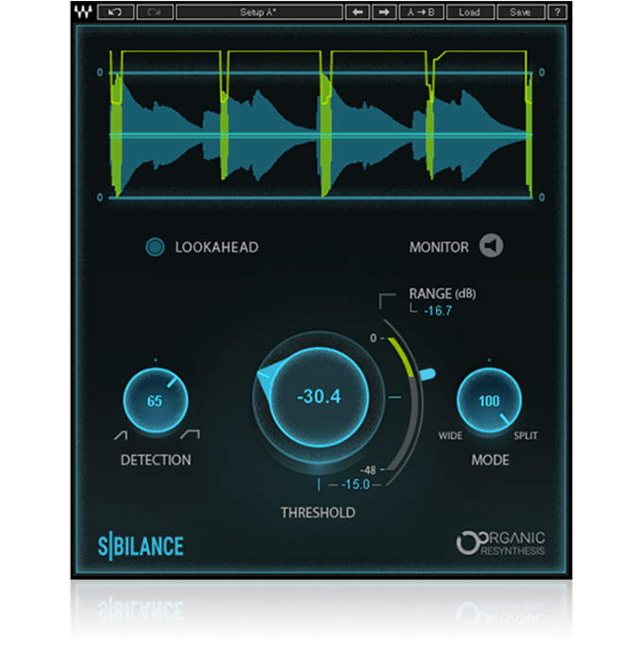Copy setup A to B

point(421,12)
